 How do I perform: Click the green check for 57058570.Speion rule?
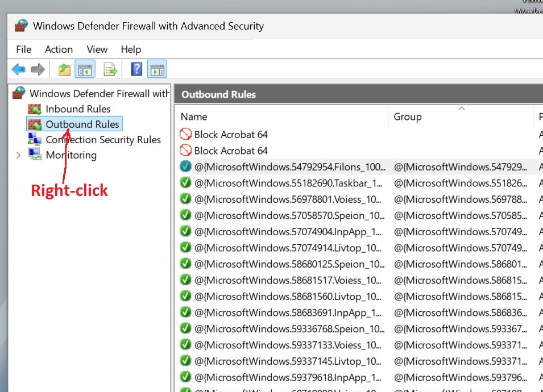point(185,215)
